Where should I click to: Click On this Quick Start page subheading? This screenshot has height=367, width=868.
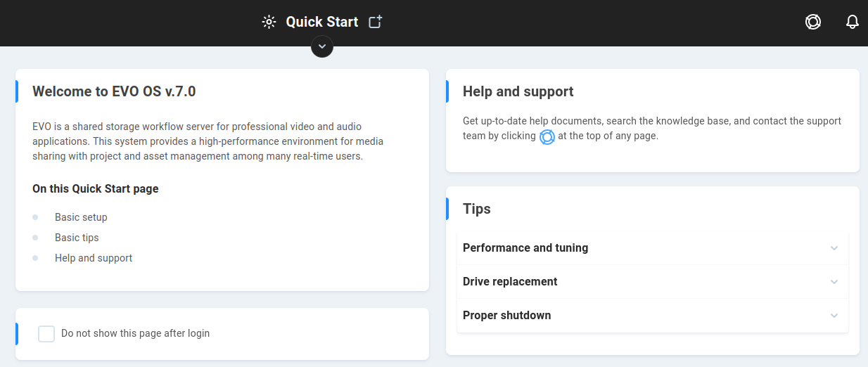click(x=96, y=188)
